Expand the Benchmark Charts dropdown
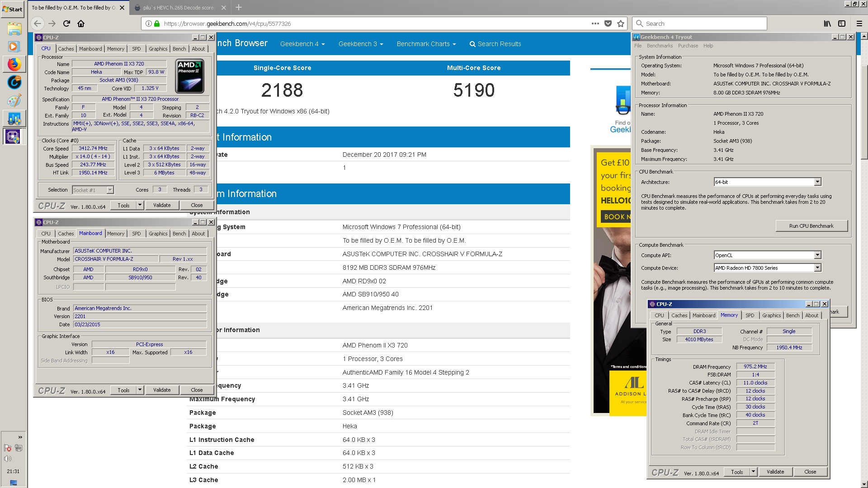This screenshot has height=488, width=868. pyautogui.click(x=426, y=44)
